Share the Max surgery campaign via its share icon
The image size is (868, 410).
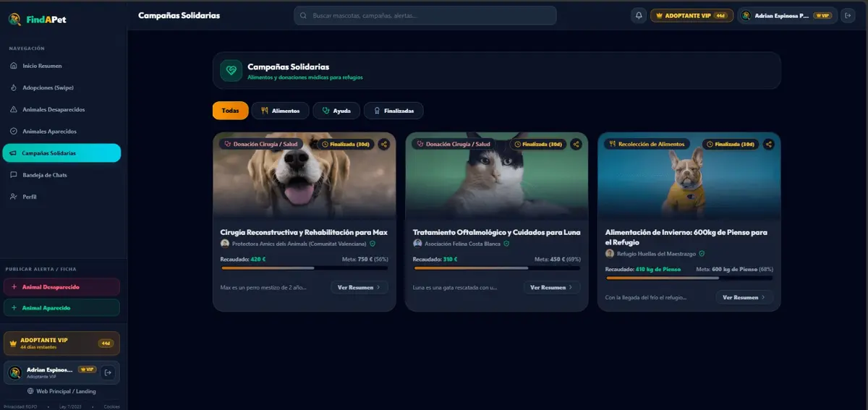pos(384,144)
